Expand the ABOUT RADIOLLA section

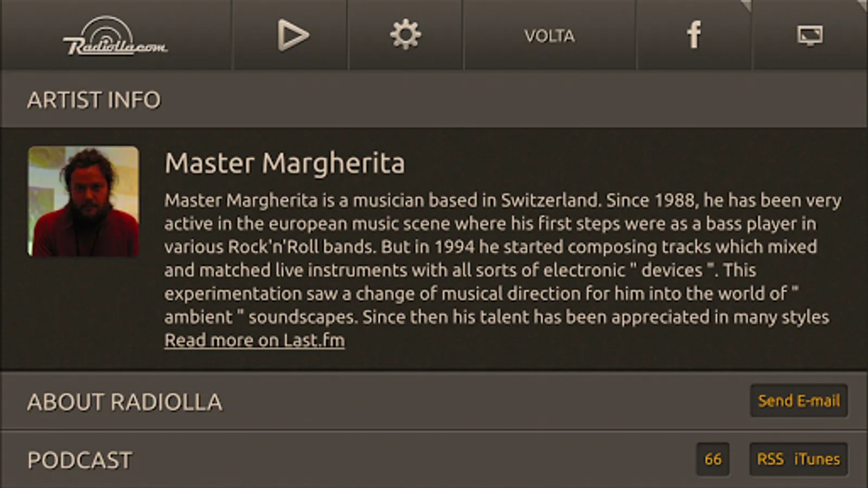[x=125, y=402]
